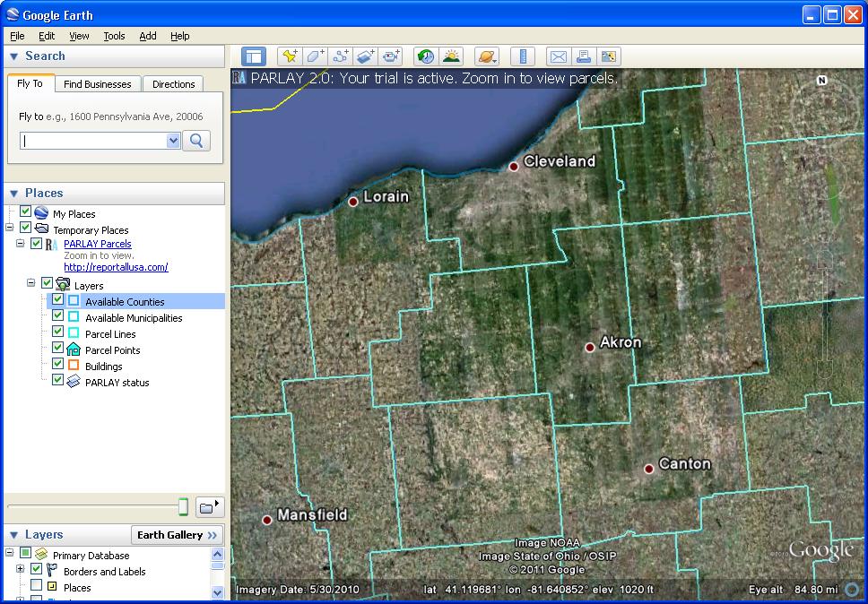Collapse the PARLAY Parcels tree node
Screen dimensions: 868x604
pyautogui.click(x=20, y=244)
